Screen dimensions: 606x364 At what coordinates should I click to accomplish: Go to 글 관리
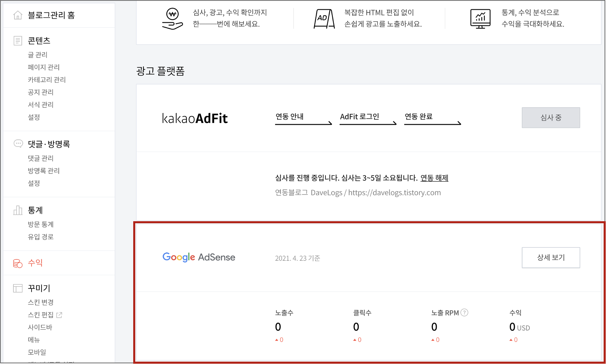tap(38, 55)
